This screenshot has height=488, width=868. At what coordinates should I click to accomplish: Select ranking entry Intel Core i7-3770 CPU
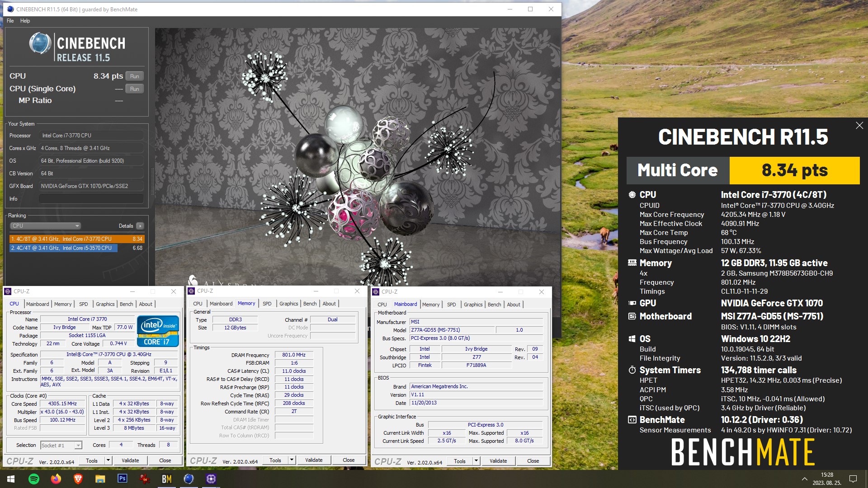point(77,239)
